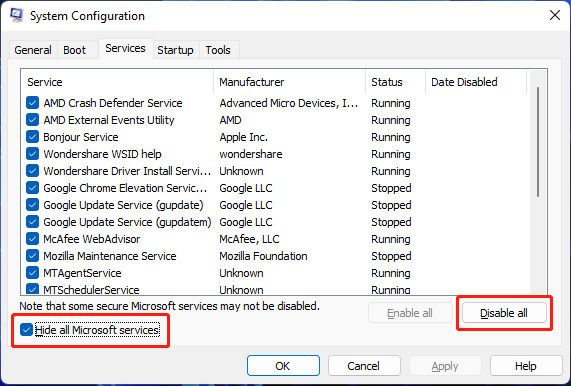Uncheck Mozilla Maintenance Service checkbox
This screenshot has height=386, width=571.
pos(32,256)
